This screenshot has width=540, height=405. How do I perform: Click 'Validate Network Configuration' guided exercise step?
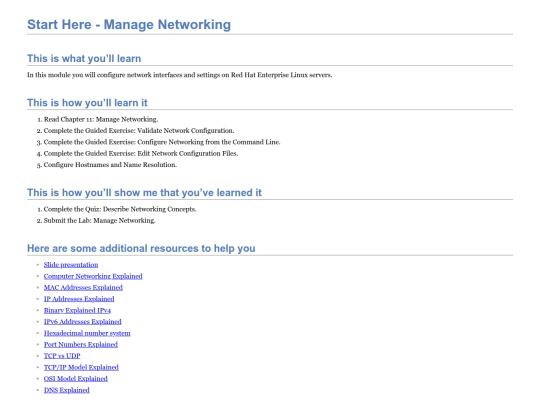[139, 131]
